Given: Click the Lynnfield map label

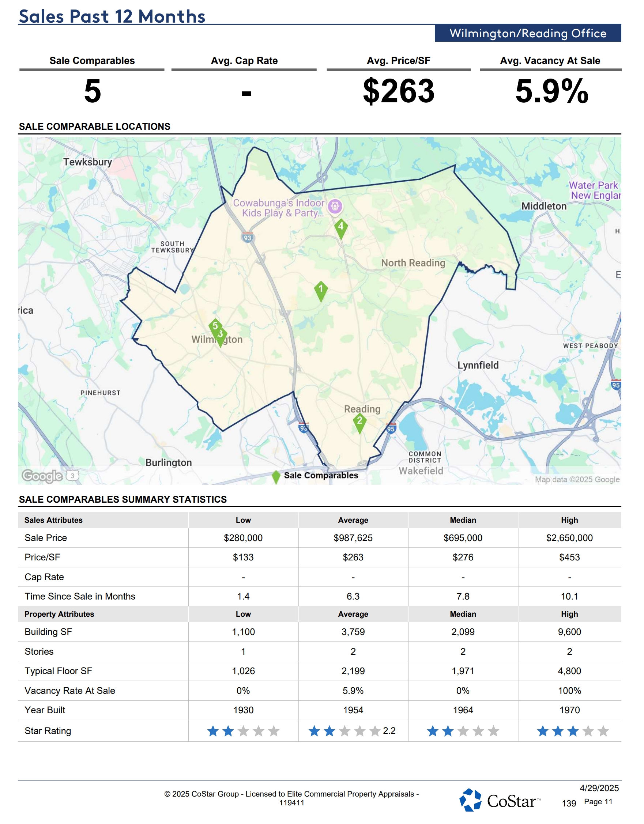Looking at the screenshot, I should pos(478,365).
